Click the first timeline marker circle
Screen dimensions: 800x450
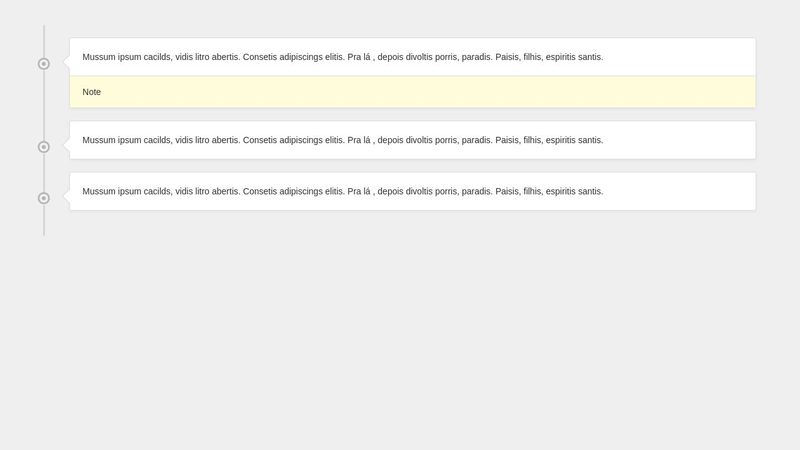44,64
